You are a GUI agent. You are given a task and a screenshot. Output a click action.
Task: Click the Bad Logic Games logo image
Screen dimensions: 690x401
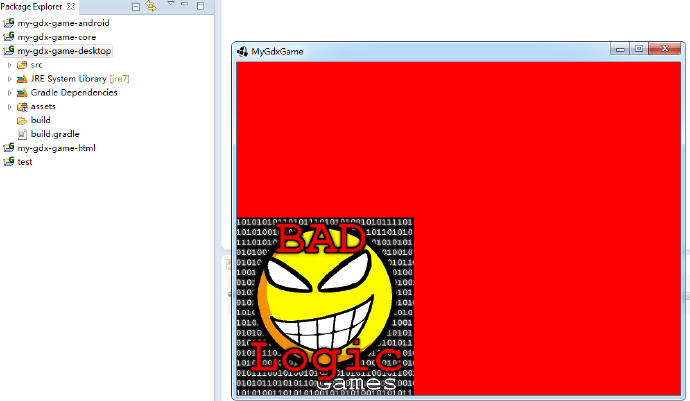325,306
